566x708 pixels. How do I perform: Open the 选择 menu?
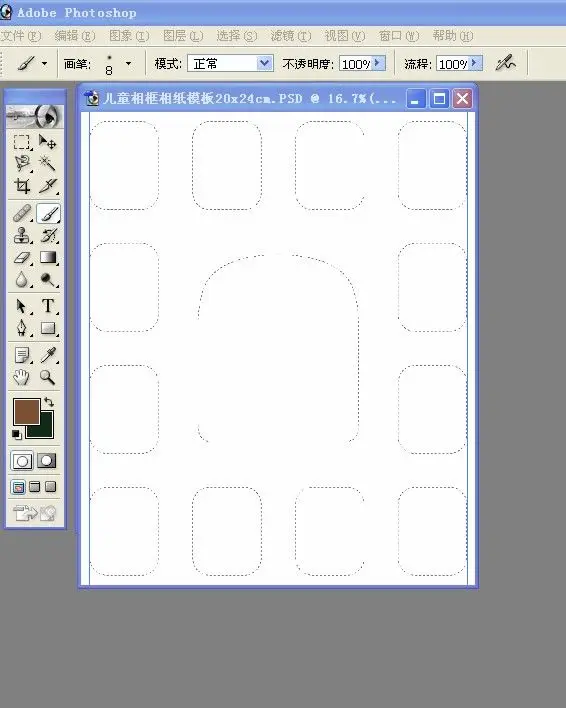(237, 36)
